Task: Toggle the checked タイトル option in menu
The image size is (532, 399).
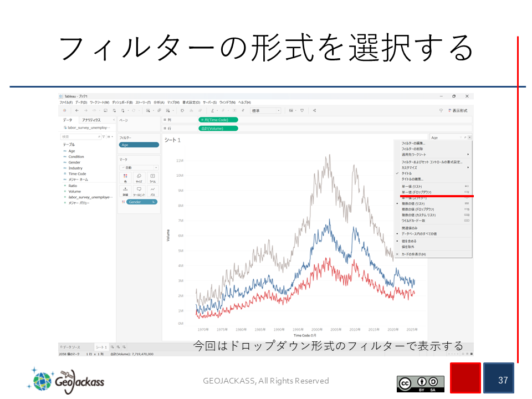Action: coord(407,173)
